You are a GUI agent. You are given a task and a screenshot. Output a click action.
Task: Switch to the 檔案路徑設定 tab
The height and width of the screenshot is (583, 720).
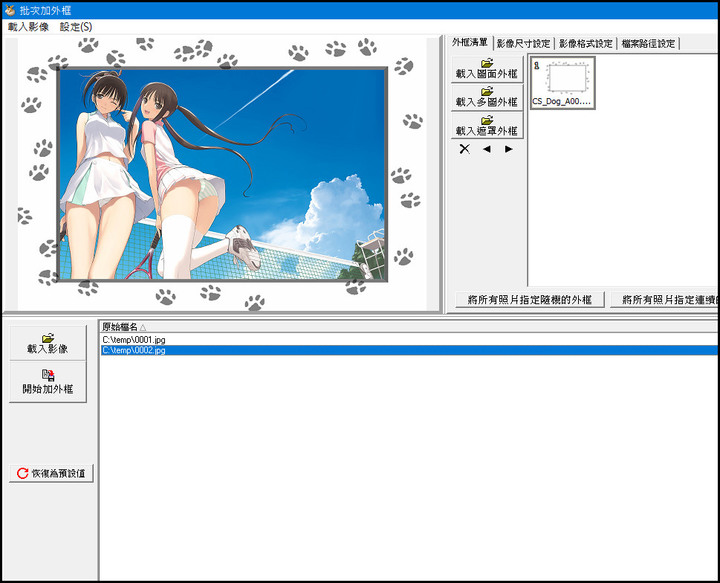[648, 44]
